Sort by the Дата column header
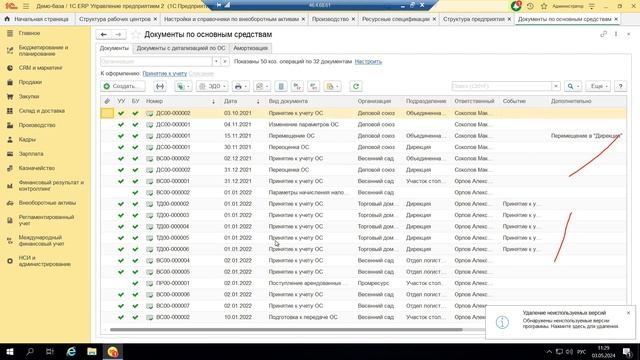The image size is (640, 360). pyautogui.click(x=241, y=101)
